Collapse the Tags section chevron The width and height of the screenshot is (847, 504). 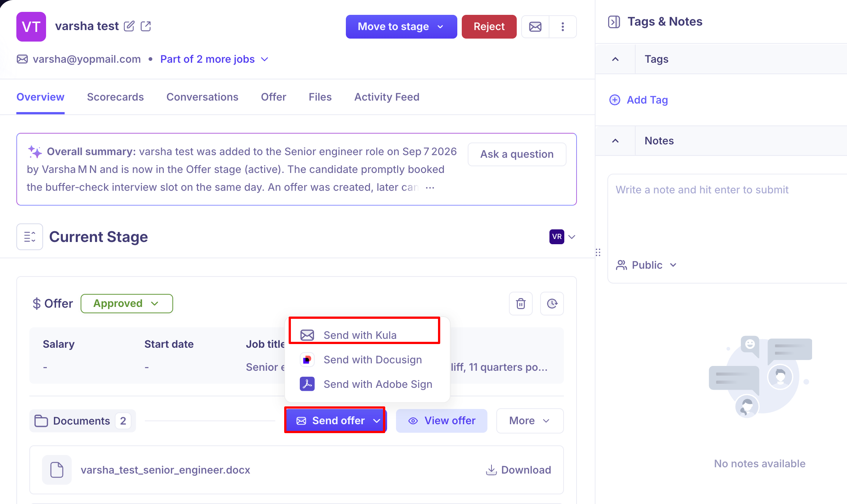615,59
